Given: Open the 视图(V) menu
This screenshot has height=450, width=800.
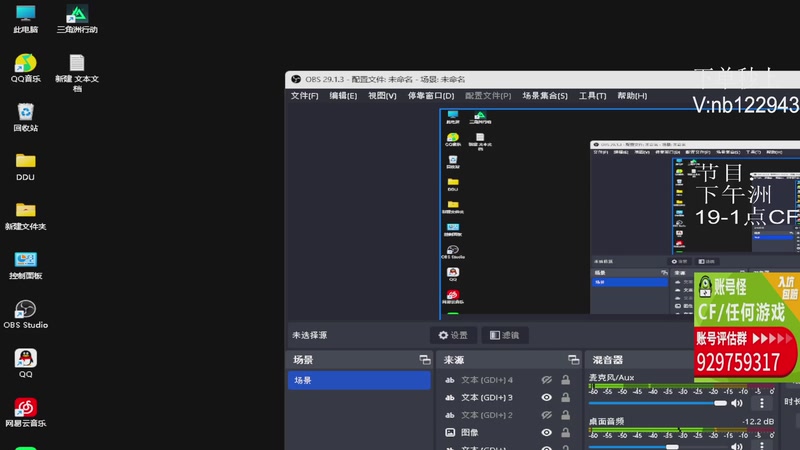Looking at the screenshot, I should click(382, 95).
